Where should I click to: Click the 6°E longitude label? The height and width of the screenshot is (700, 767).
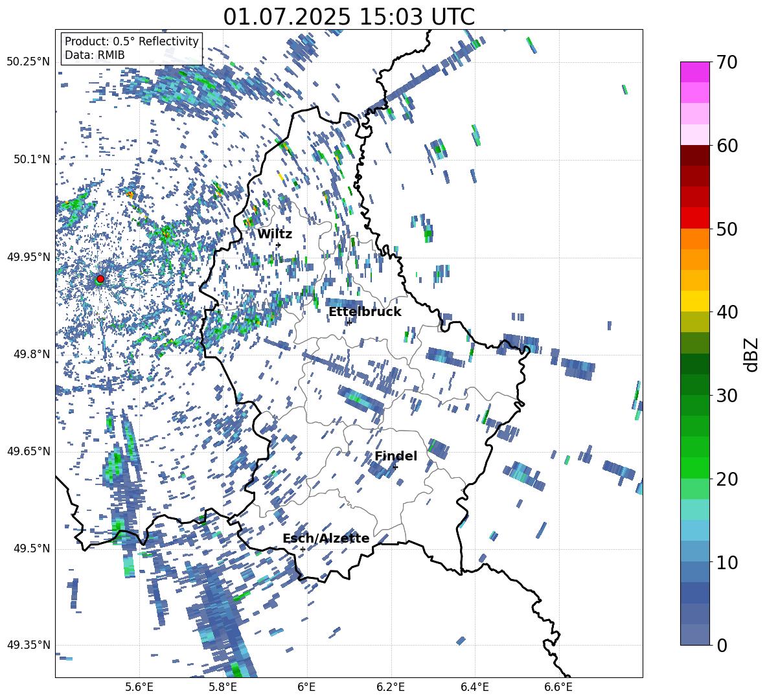pos(306,687)
